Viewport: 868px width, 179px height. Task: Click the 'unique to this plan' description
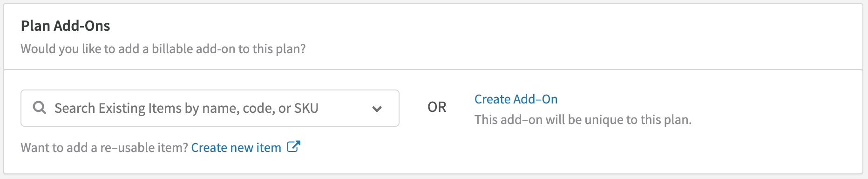[x=583, y=119]
